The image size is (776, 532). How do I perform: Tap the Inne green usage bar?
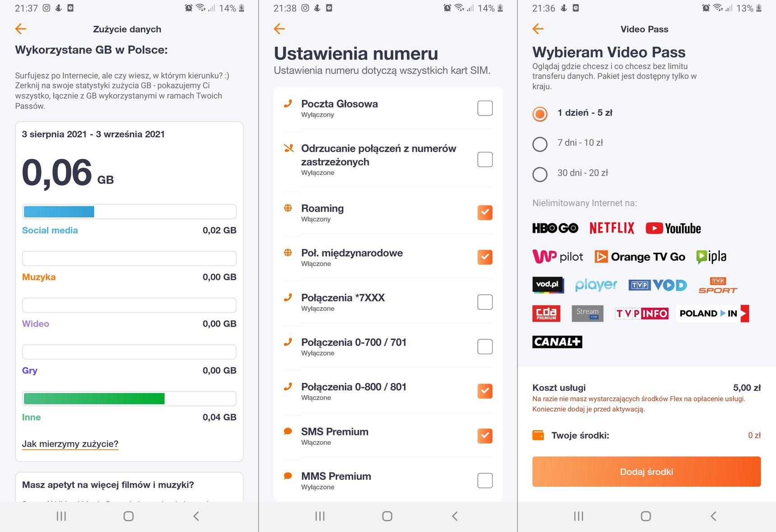(129, 398)
